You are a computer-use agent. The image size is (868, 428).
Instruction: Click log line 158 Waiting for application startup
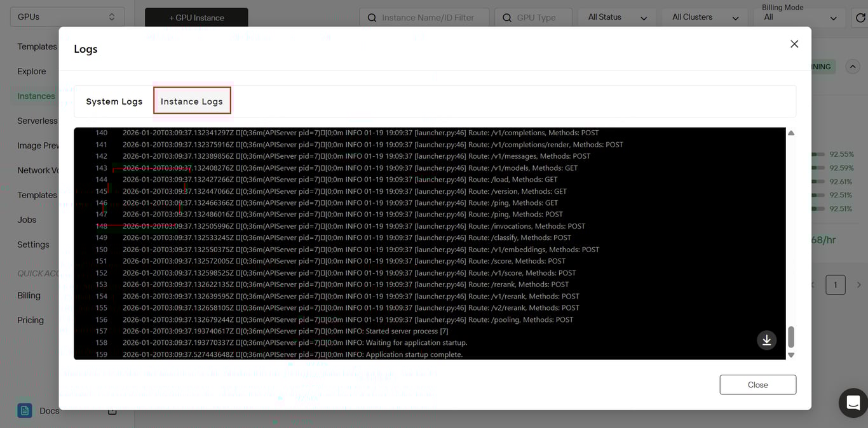coord(295,342)
